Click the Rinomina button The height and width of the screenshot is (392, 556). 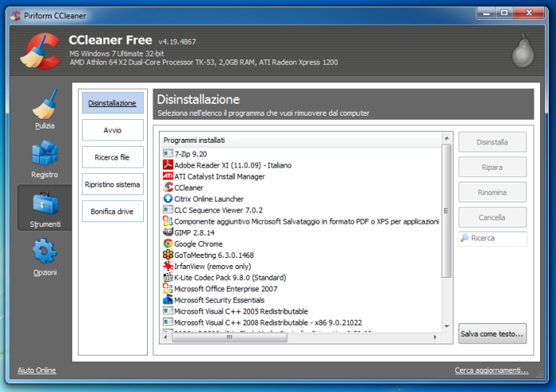(x=492, y=192)
